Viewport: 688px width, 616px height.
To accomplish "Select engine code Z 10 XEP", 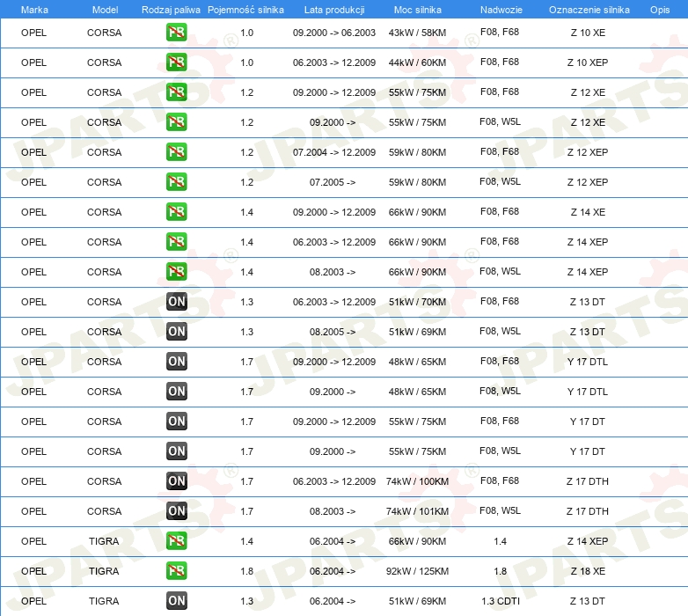I will click(588, 62).
